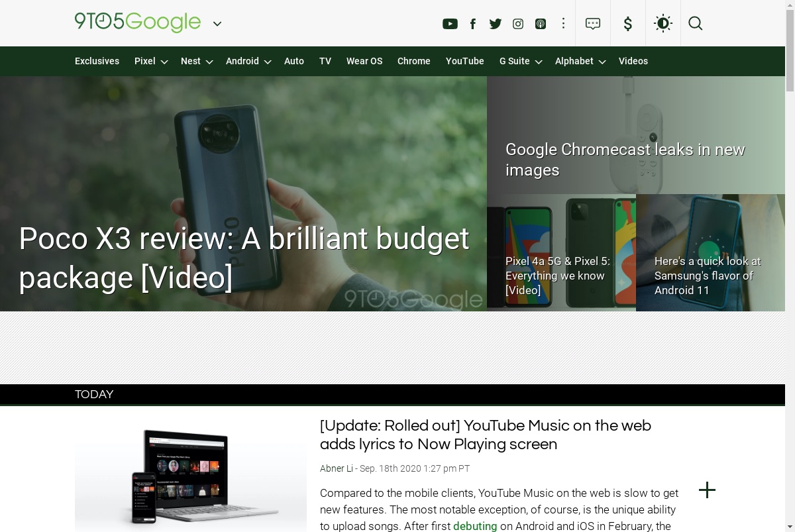Open the Wear OS section
The height and width of the screenshot is (532, 795).
click(x=364, y=61)
